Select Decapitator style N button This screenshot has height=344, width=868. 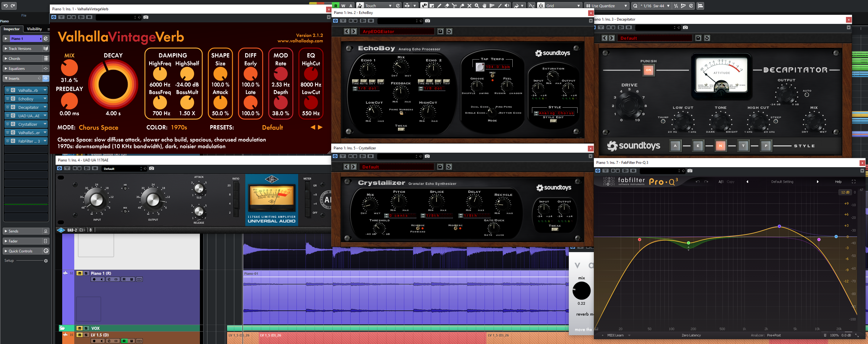pyautogui.click(x=720, y=146)
